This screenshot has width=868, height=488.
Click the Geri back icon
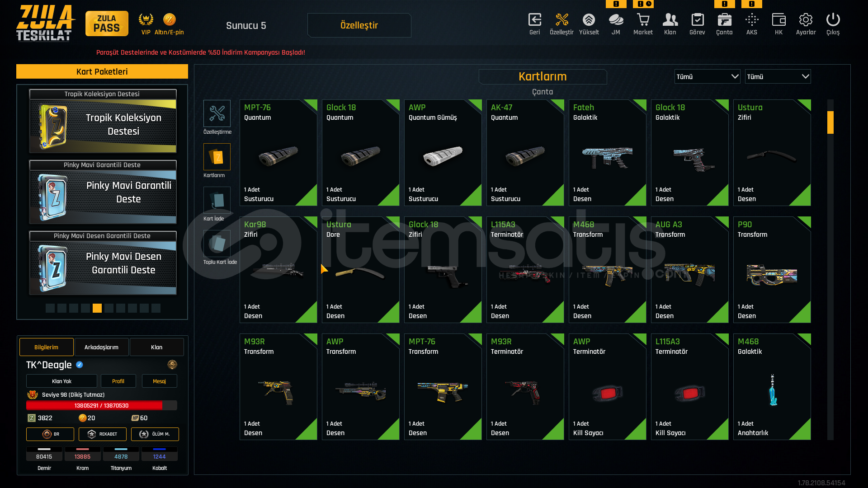(535, 20)
